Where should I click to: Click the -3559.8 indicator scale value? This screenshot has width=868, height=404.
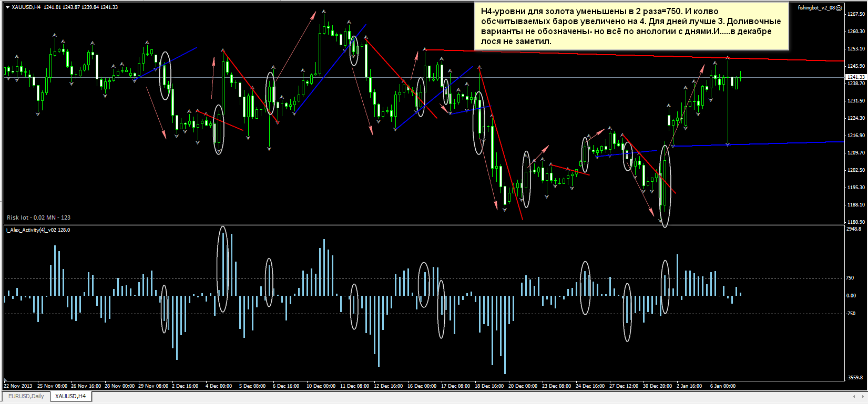click(854, 378)
